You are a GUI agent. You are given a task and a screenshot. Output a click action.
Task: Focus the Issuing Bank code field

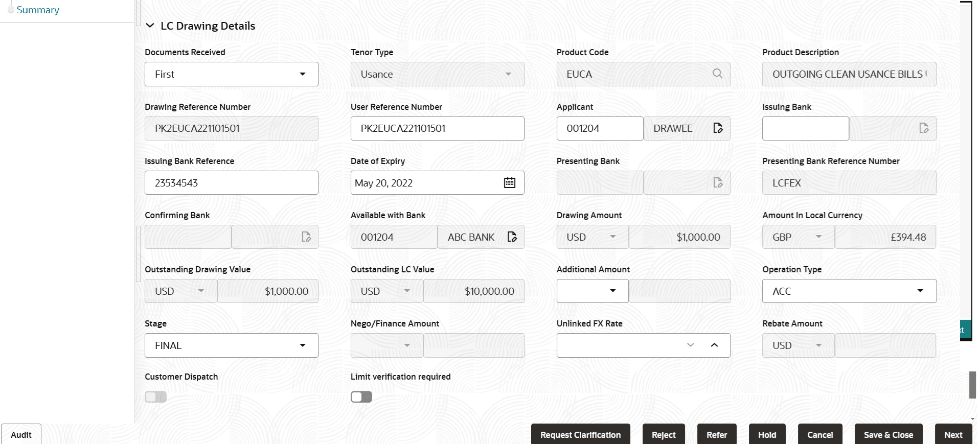tap(806, 128)
